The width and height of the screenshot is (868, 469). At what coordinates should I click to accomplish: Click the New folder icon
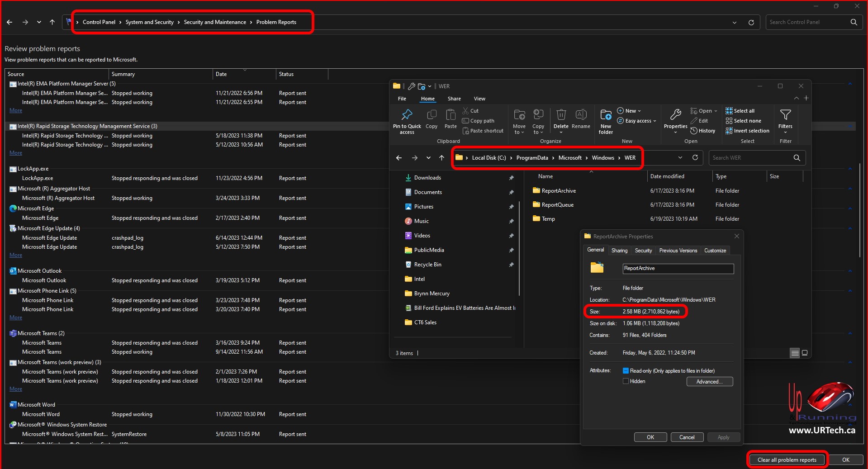coord(606,115)
